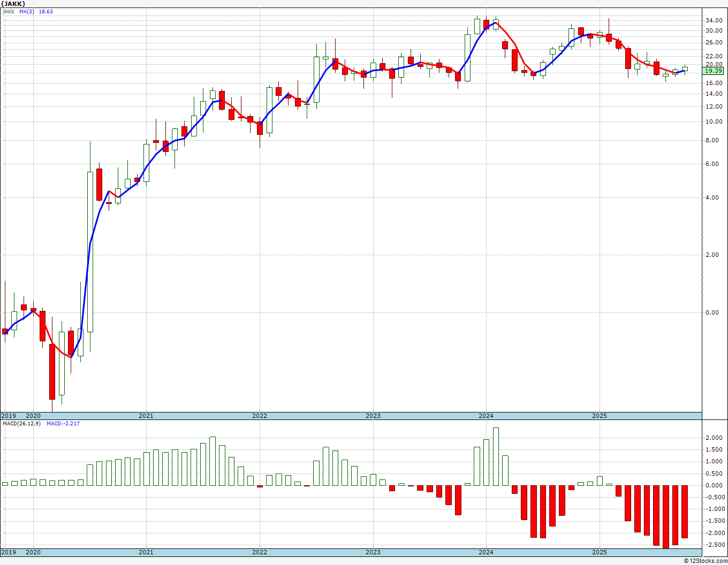Click "2019" on the MACD panel time axis
This screenshot has width=728, height=565.
[8, 552]
